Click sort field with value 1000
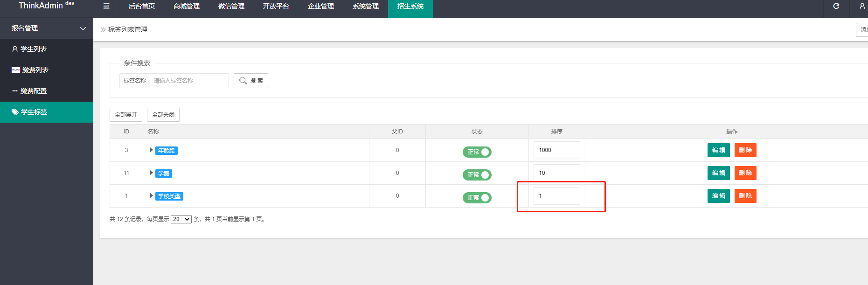 (557, 150)
